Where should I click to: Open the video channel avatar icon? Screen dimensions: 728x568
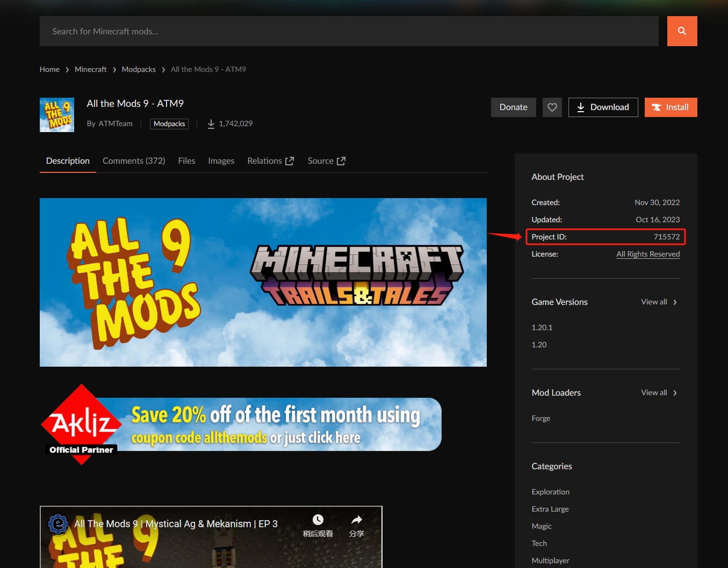(x=58, y=523)
